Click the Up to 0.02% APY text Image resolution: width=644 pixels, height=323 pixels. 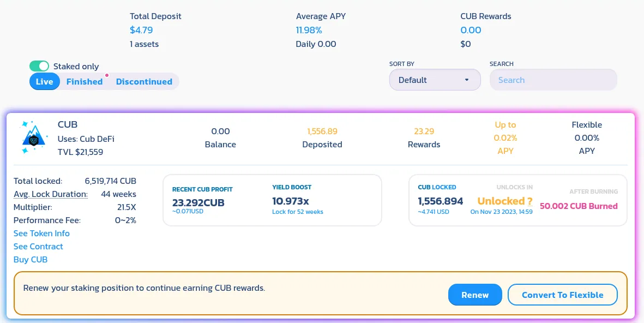(505, 137)
